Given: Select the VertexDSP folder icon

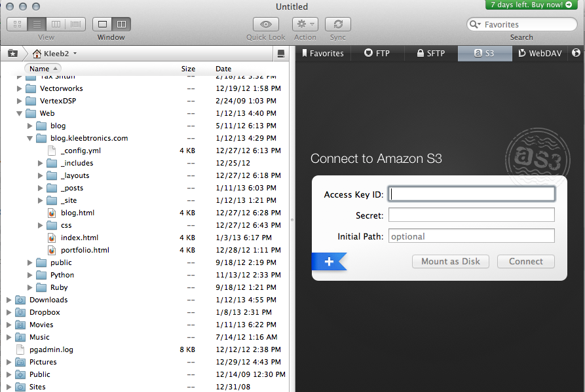Looking at the screenshot, I should 31,101.
